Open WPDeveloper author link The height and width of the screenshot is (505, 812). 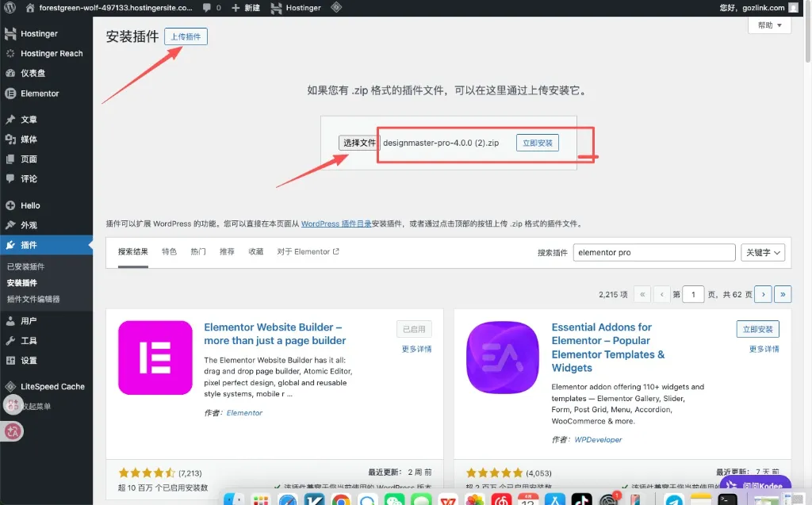(598, 440)
